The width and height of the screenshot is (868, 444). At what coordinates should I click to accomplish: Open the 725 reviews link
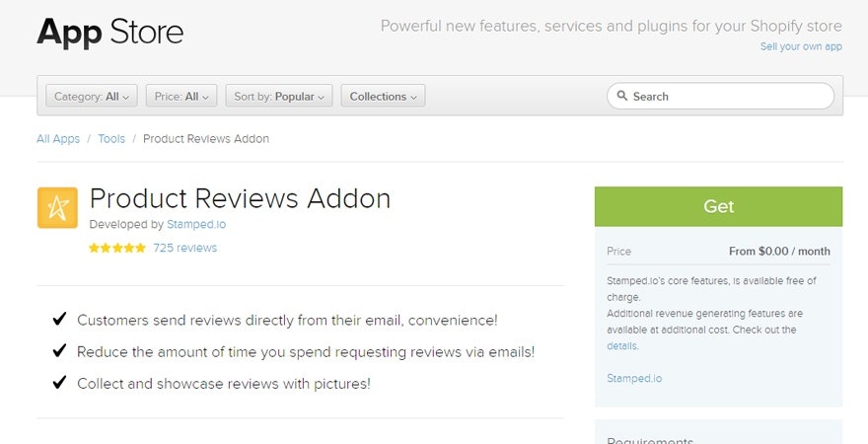tap(184, 249)
